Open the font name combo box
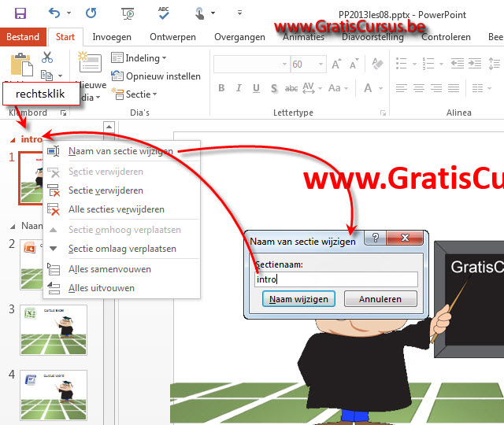 [251, 65]
